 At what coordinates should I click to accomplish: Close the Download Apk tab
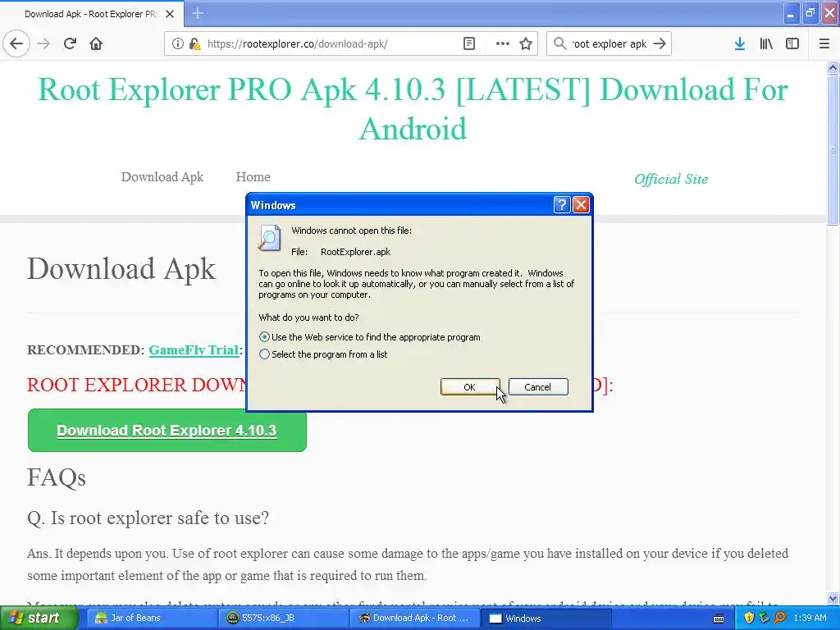coord(170,14)
